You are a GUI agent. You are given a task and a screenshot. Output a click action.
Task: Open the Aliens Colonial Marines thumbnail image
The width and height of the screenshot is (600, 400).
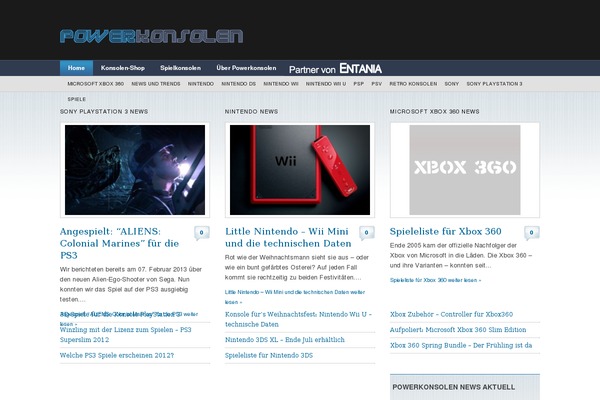click(135, 170)
